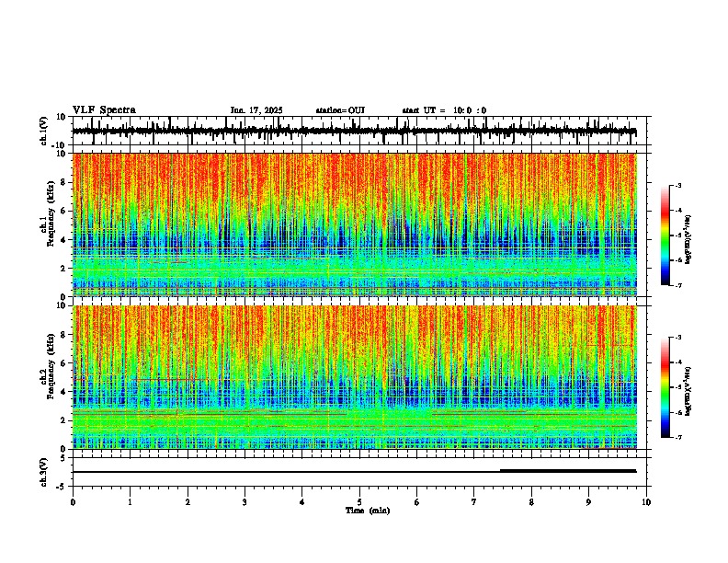Click the ch.2 colorbar "log(PSD)" label

(688, 392)
